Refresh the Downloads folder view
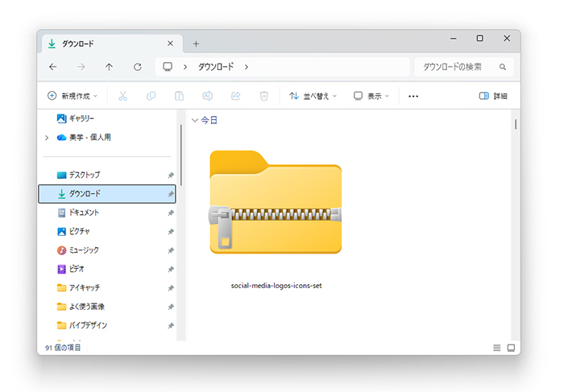 pyautogui.click(x=138, y=67)
